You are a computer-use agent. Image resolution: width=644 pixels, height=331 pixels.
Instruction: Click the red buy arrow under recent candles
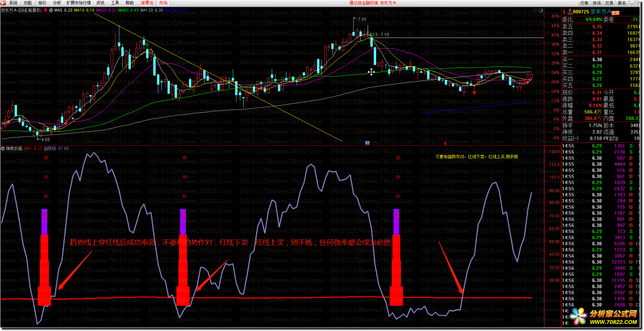(x=474, y=93)
